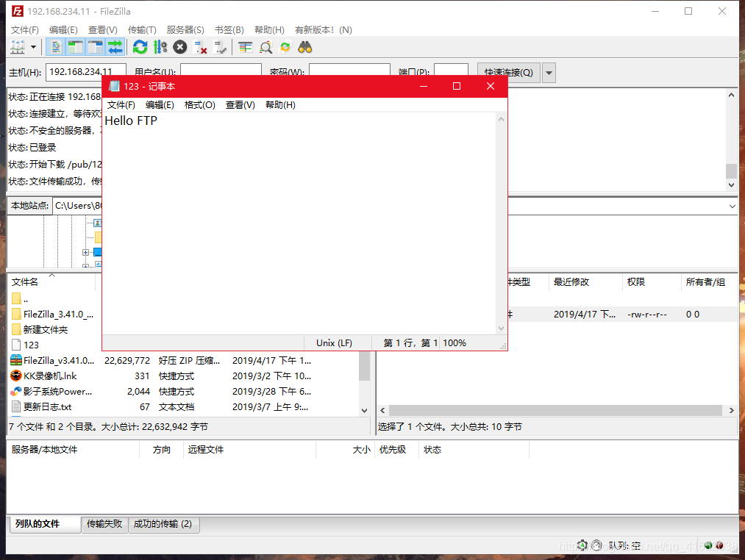Image resolution: width=745 pixels, height=560 pixels.
Task: Open FileZilla 帮助(H) menu
Action: coord(269,30)
